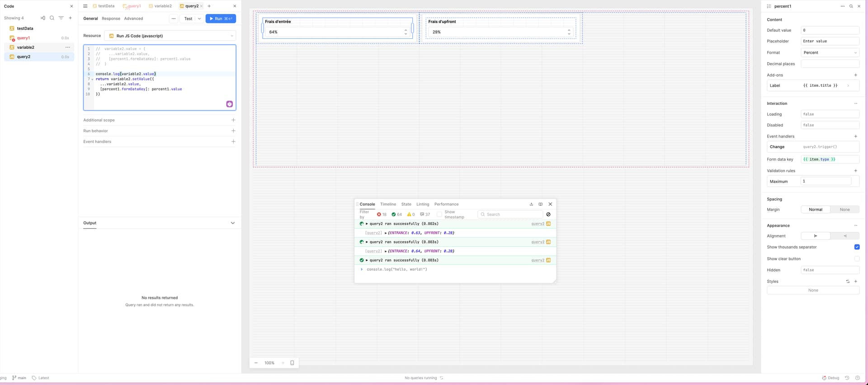Set Margin to None

pyautogui.click(x=844, y=210)
